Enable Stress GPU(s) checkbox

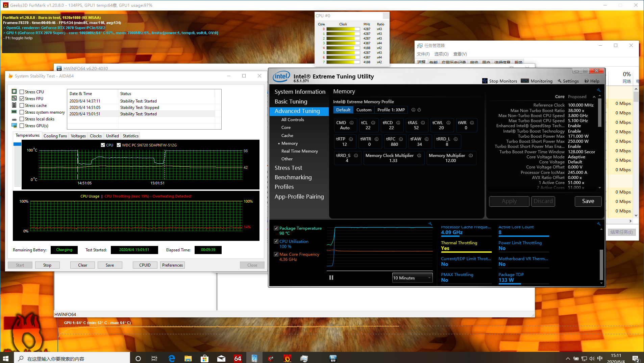click(x=22, y=126)
